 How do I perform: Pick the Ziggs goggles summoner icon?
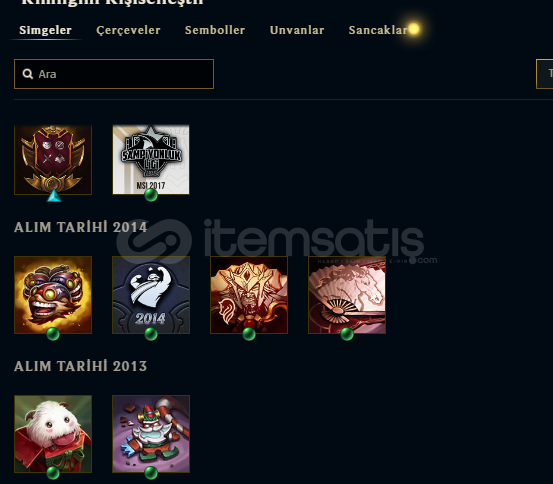53,295
